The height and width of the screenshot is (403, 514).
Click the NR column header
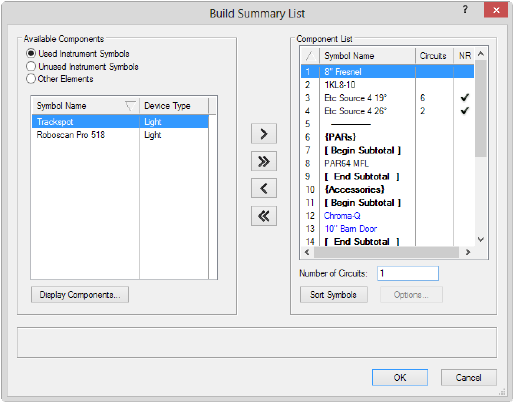pos(464,56)
